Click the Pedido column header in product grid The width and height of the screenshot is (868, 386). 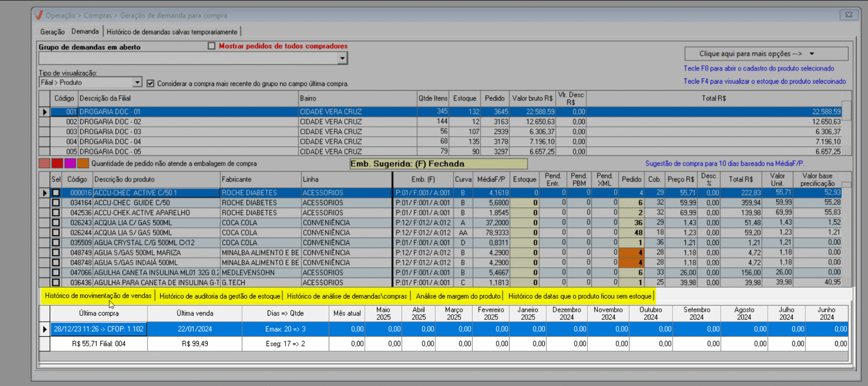(x=631, y=179)
